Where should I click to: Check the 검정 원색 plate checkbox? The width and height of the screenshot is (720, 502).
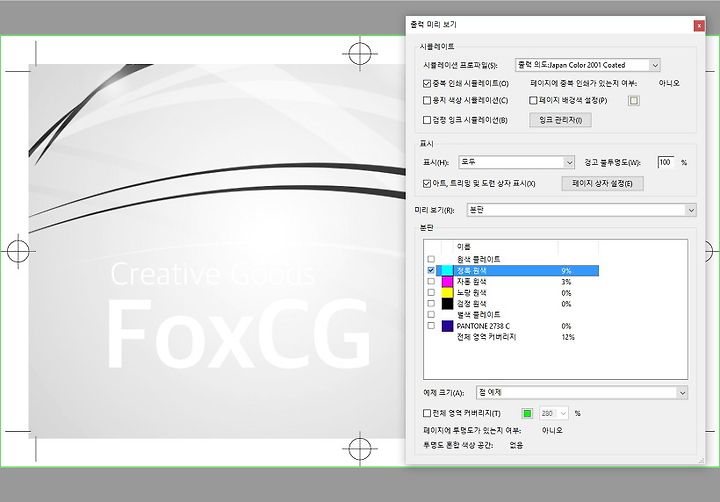pyautogui.click(x=431, y=303)
